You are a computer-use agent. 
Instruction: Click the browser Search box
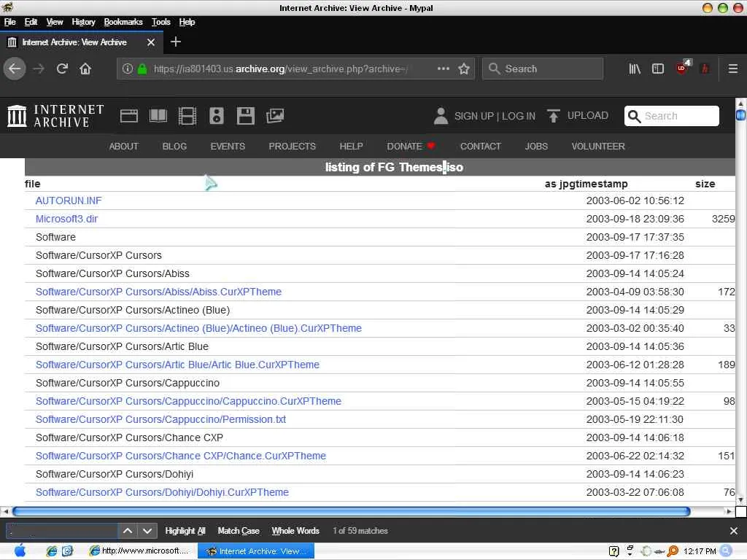click(x=542, y=69)
